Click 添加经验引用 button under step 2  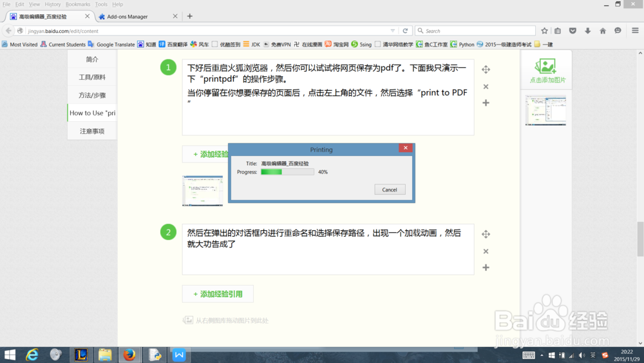[218, 294]
